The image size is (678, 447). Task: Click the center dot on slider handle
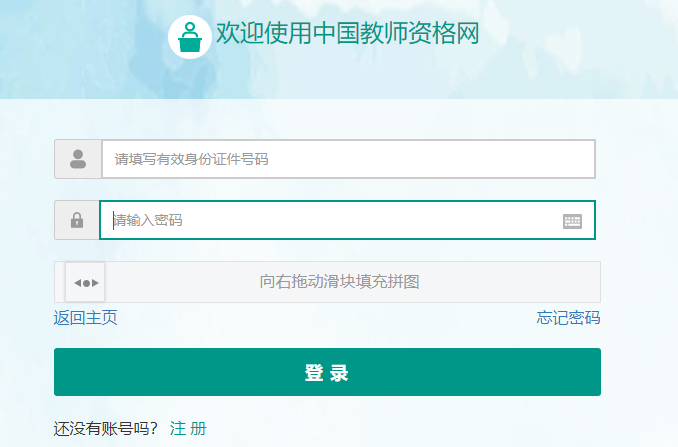86,283
